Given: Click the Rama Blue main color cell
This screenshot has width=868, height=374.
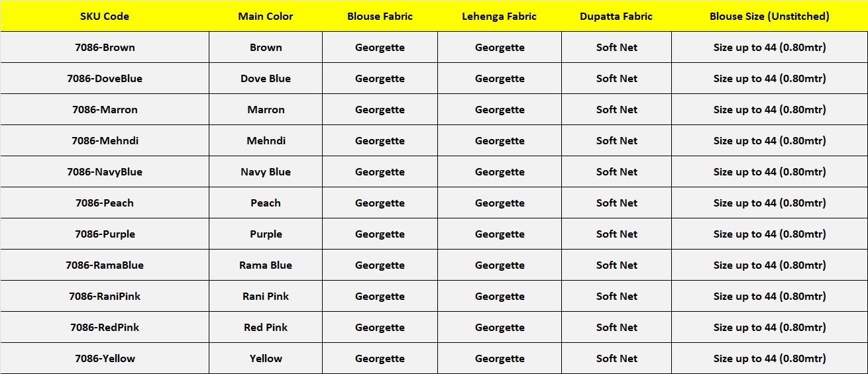Looking at the screenshot, I should 266,265.
